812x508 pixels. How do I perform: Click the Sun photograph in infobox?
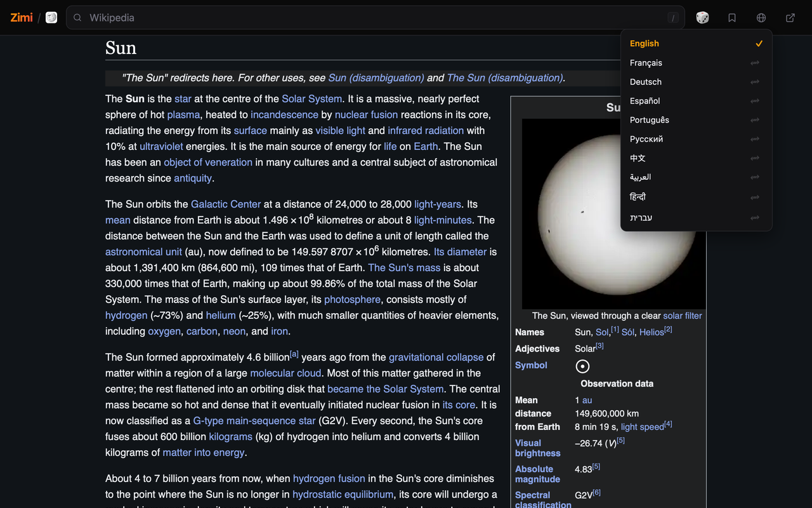(613, 214)
